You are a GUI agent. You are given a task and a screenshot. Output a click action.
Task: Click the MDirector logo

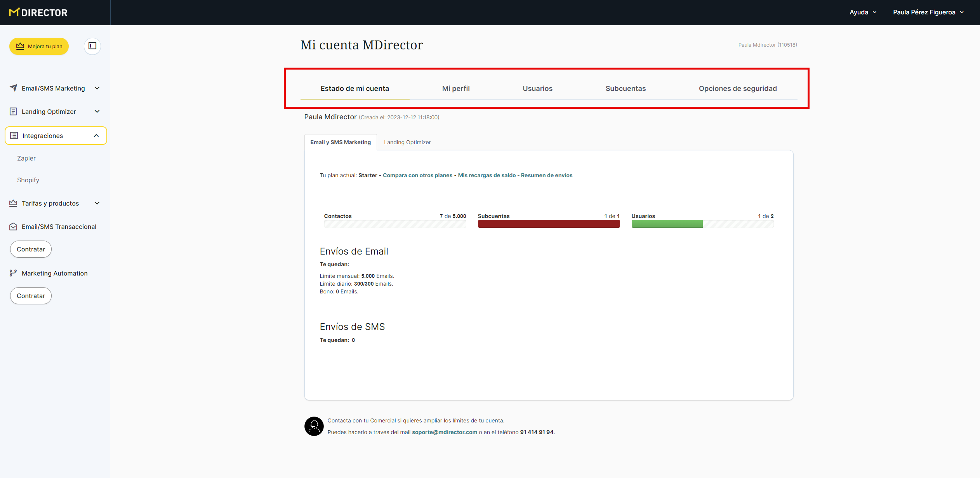(x=38, y=12)
